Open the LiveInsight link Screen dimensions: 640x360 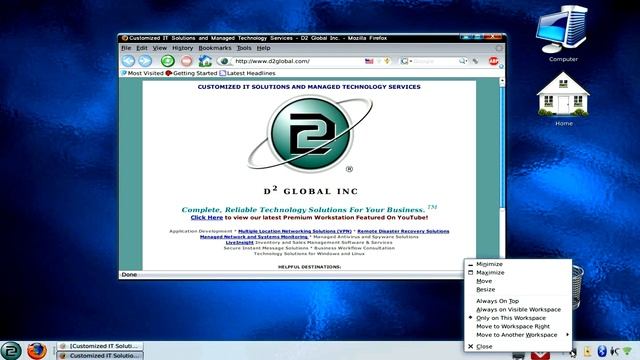(240, 242)
